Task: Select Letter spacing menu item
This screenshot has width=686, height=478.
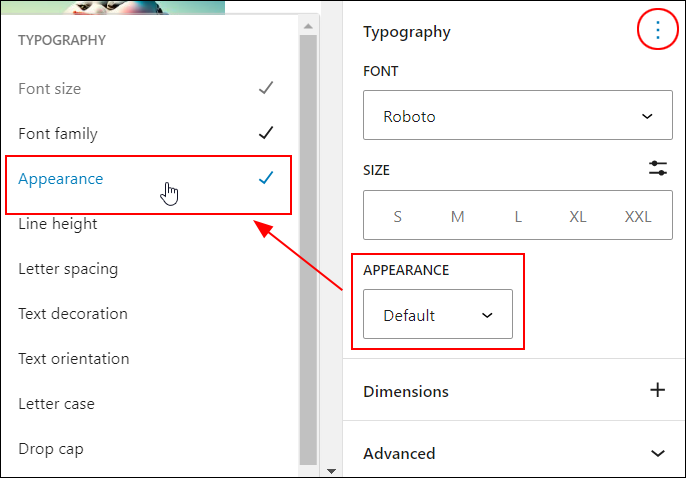Action: click(x=148, y=269)
